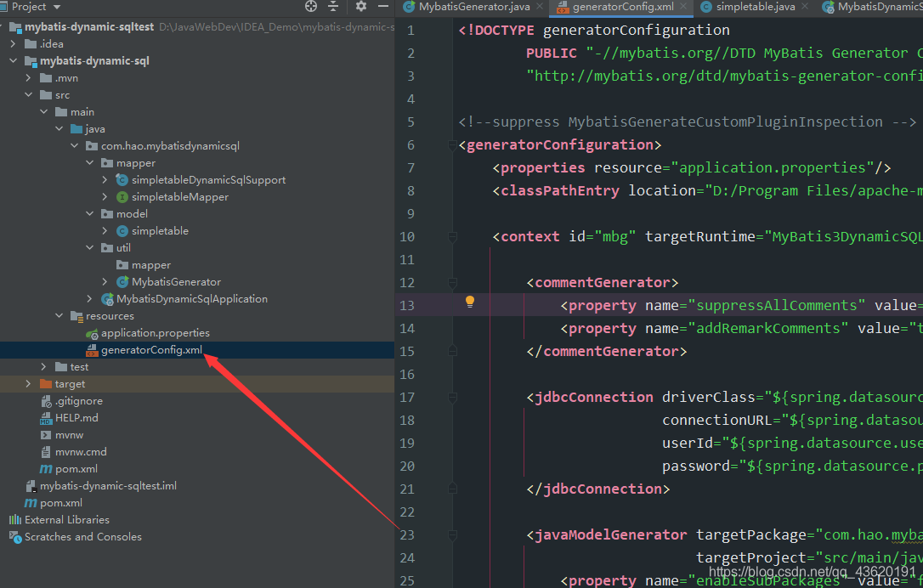Expand the MybatisDynamicSqlApplication node
Image resolution: width=923 pixels, height=588 pixels.
click(x=90, y=300)
